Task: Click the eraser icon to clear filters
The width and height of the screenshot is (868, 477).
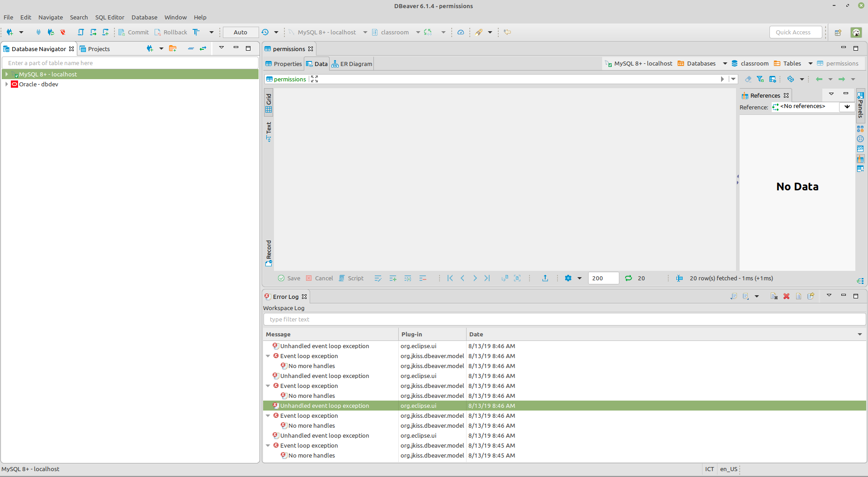Action: point(748,79)
